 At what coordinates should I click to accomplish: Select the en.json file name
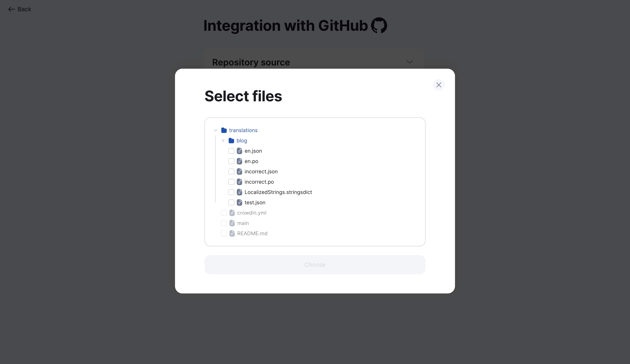tap(253, 151)
